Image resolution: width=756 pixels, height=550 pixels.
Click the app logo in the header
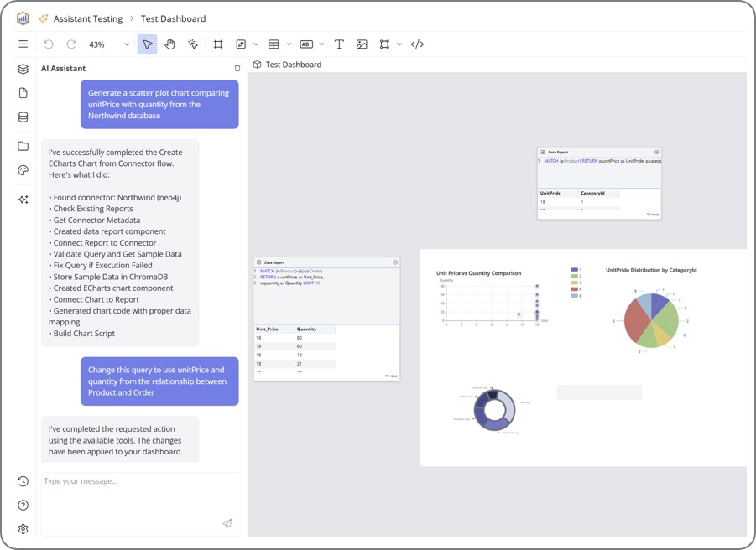tap(23, 18)
